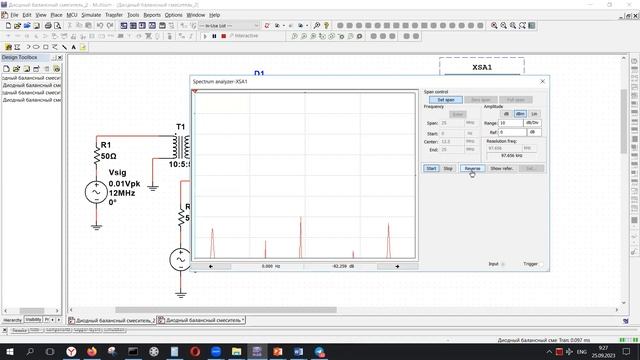Viewport: 640px width, 360px height.
Task: Click the Open file folder icon in toolbar
Action: [x=18, y=26]
